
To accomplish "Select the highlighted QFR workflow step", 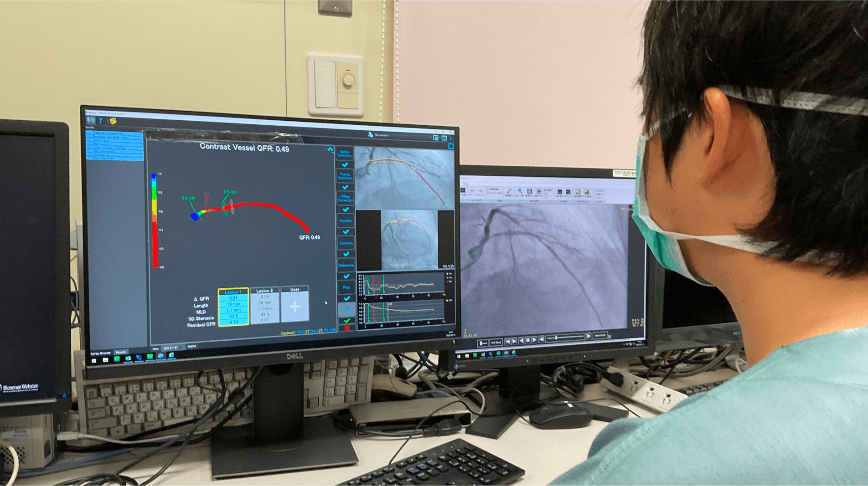I will point(347,309).
